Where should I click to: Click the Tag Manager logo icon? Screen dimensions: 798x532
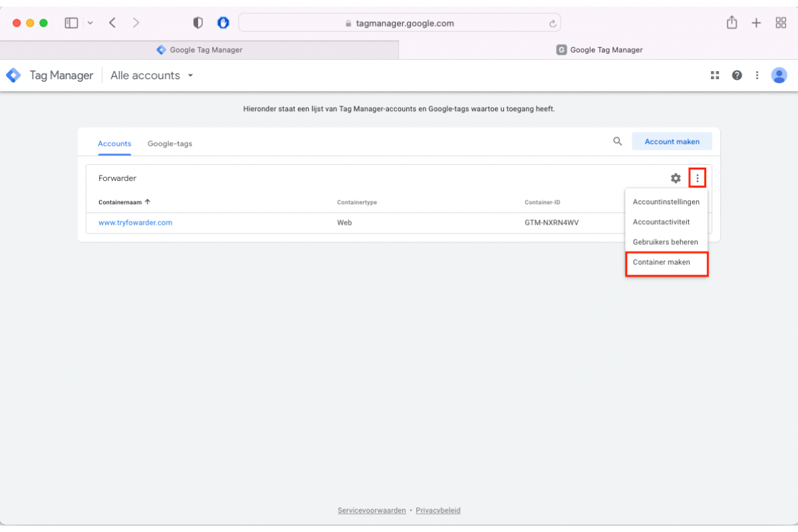pos(13,75)
